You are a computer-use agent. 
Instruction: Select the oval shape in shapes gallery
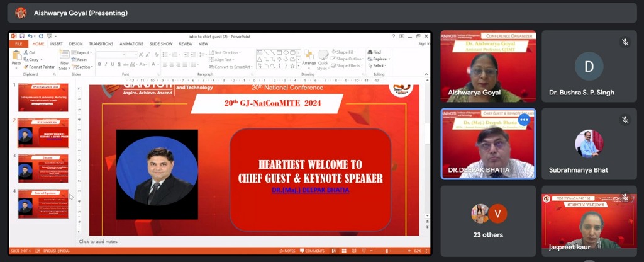[x=286, y=53]
